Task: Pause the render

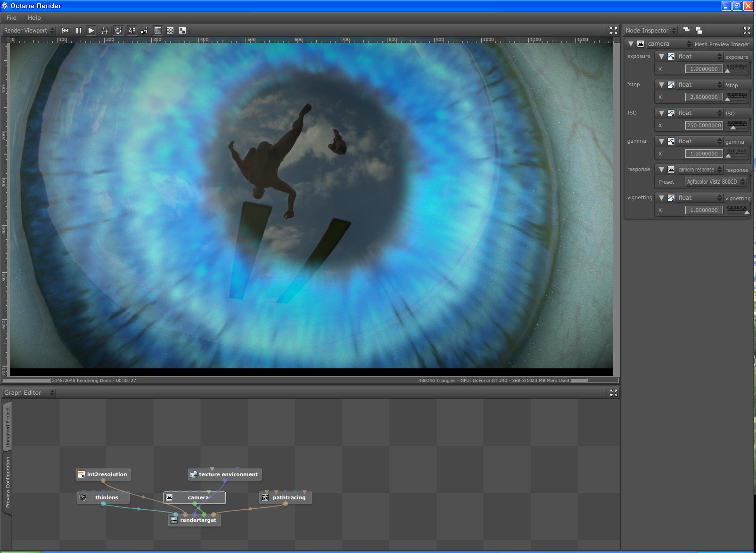Action: pyautogui.click(x=78, y=31)
